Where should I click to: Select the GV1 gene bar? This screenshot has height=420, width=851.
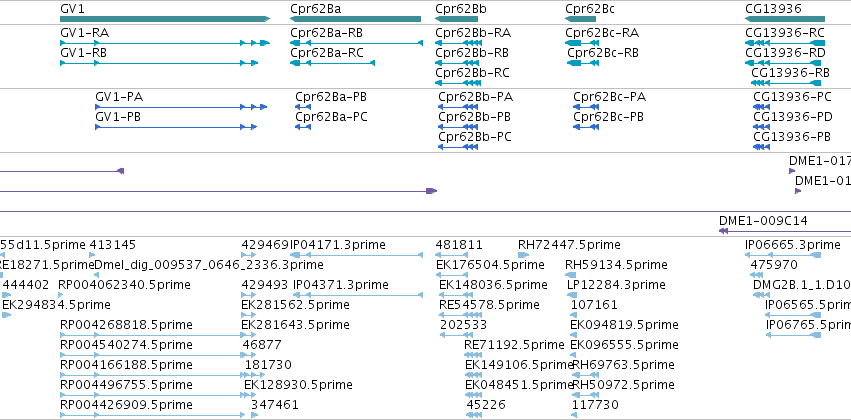pos(165,19)
